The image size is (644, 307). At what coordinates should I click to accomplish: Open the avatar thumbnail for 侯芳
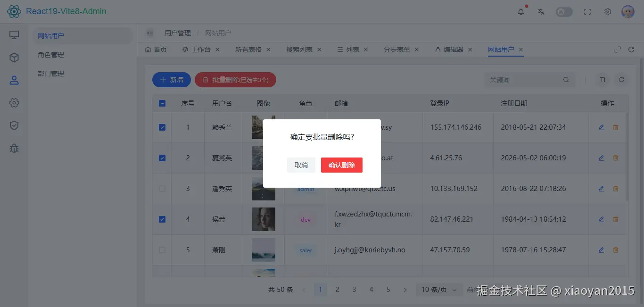[264, 219]
